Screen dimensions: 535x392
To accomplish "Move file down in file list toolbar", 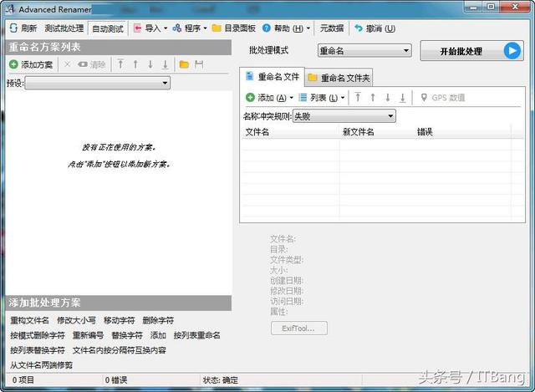I will tap(388, 98).
